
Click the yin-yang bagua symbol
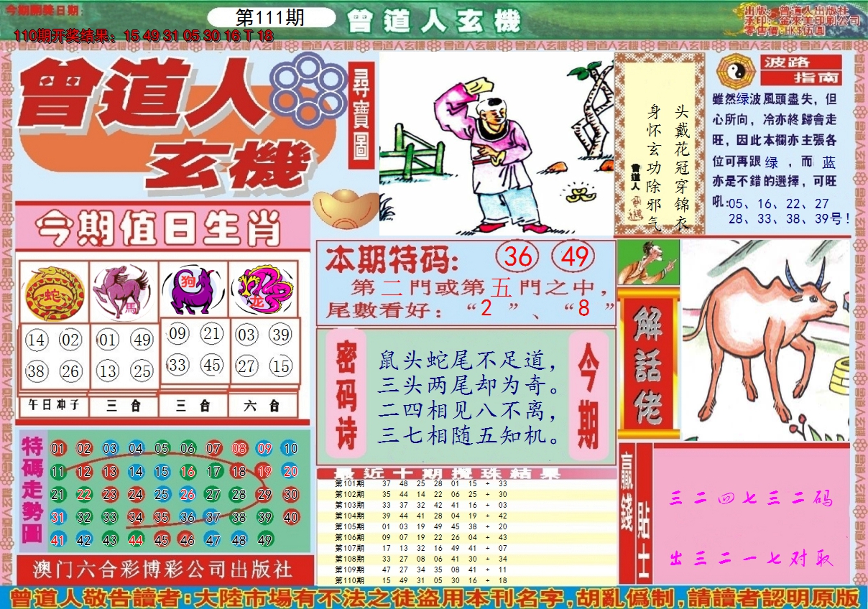tap(734, 70)
